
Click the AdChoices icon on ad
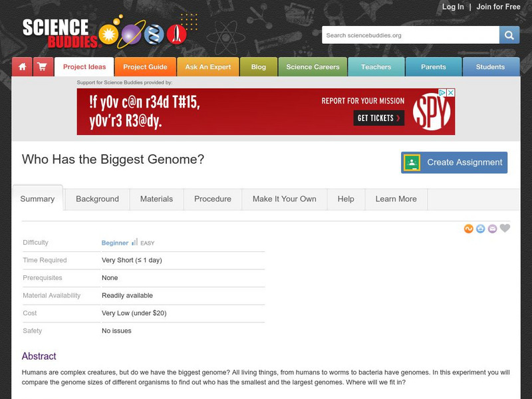coord(442,92)
